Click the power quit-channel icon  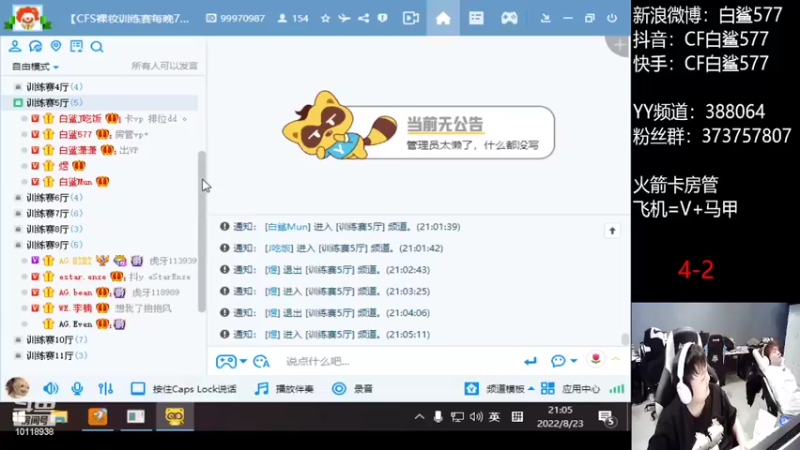point(612,18)
